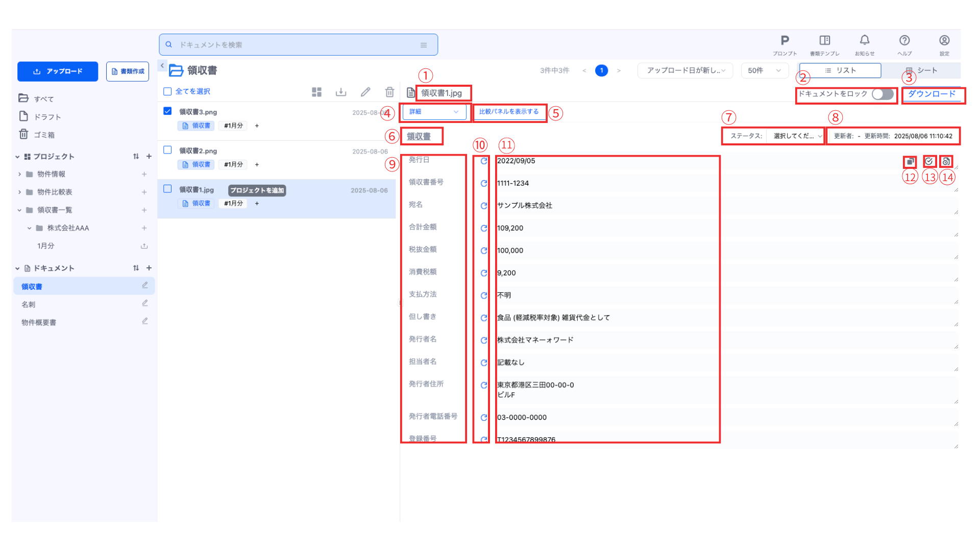This screenshot has height=551, width=980.
Task: Click the grid view icon in list toolbar
Action: 316,92
